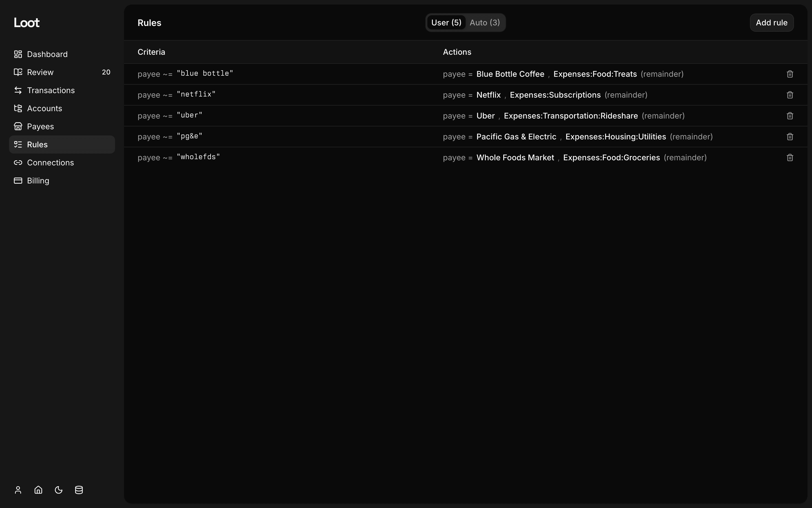Image resolution: width=812 pixels, height=508 pixels.
Task: Toggle dark mode moon icon
Action: [59, 490]
